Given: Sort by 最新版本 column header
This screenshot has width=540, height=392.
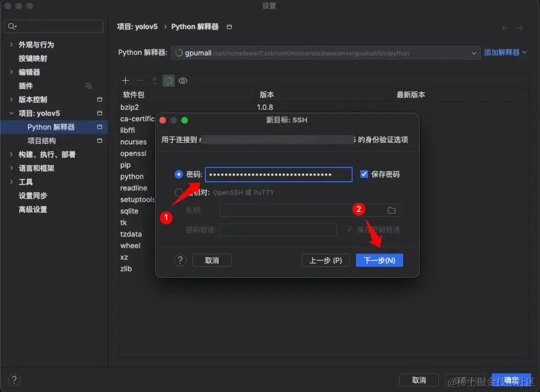Looking at the screenshot, I should (x=410, y=94).
